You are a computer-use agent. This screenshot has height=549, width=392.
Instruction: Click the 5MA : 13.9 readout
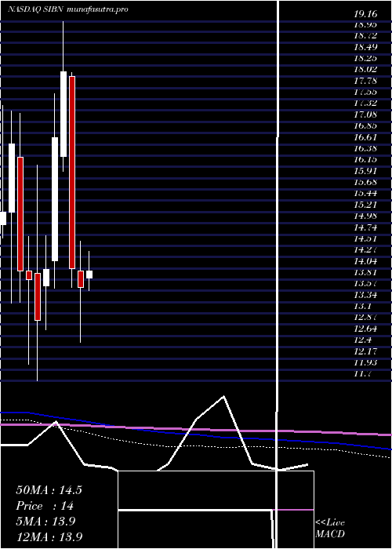pyautogui.click(x=45, y=522)
